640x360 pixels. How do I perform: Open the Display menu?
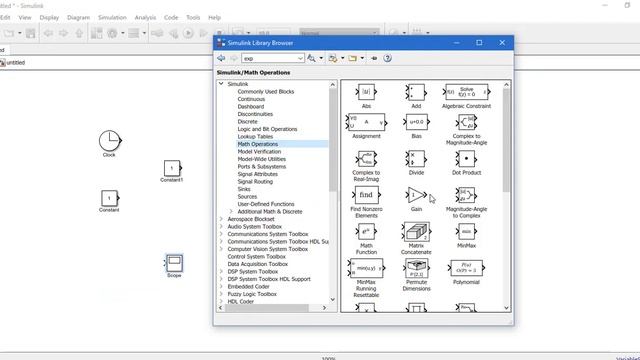(x=49, y=18)
